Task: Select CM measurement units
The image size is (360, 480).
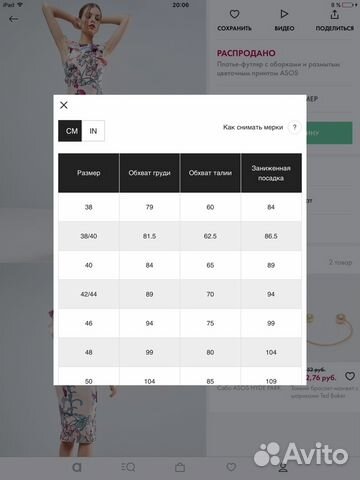Action: 70,131
